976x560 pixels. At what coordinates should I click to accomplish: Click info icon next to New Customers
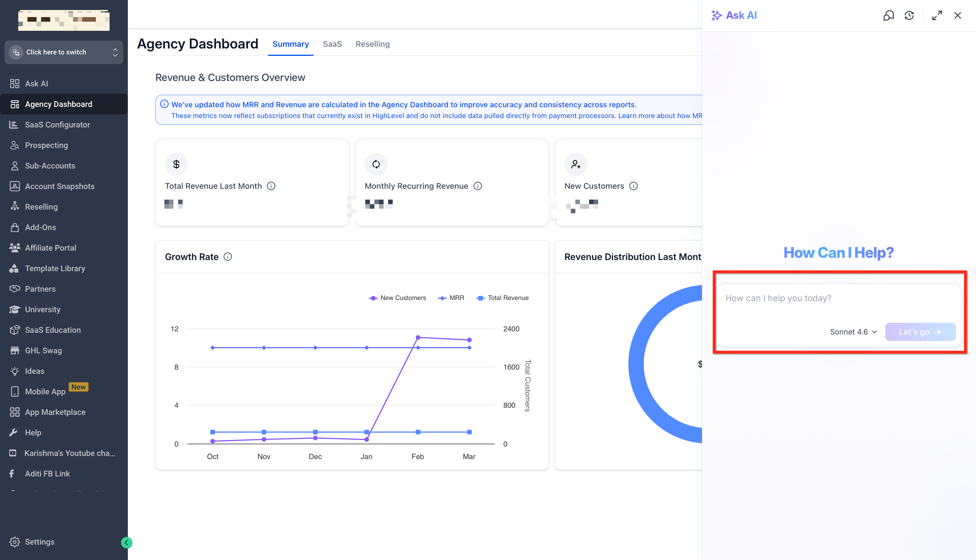(x=634, y=186)
